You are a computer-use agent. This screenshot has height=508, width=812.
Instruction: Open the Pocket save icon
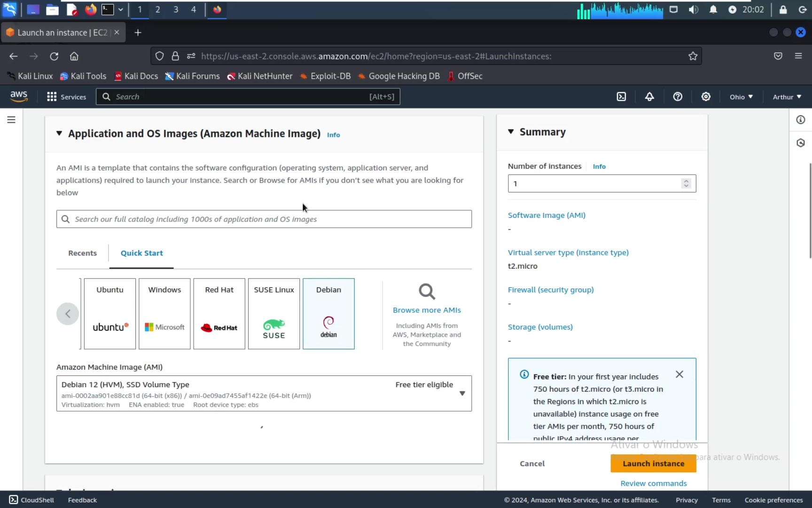[778, 56]
